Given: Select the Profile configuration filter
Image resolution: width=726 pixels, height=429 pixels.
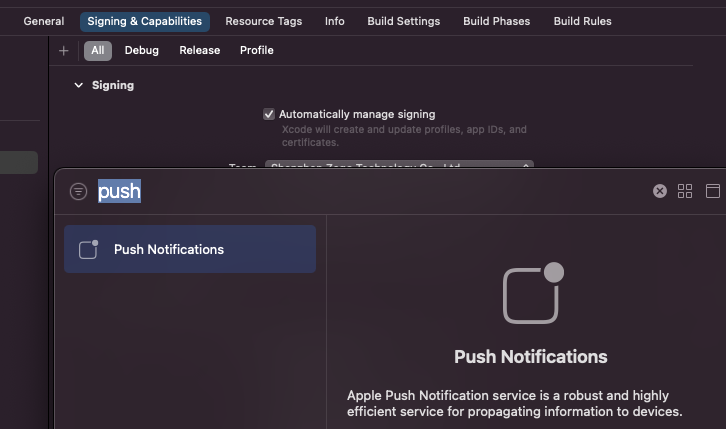Looking at the screenshot, I should pyautogui.click(x=257, y=50).
